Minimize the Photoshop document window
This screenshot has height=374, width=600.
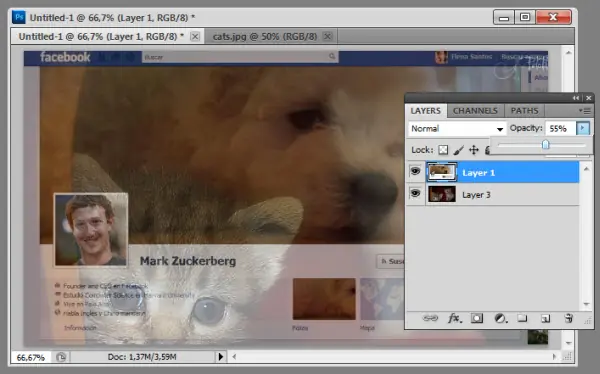coord(504,17)
